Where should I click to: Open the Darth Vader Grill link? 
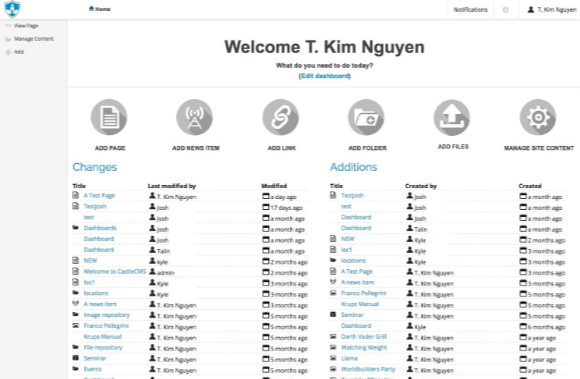click(364, 336)
